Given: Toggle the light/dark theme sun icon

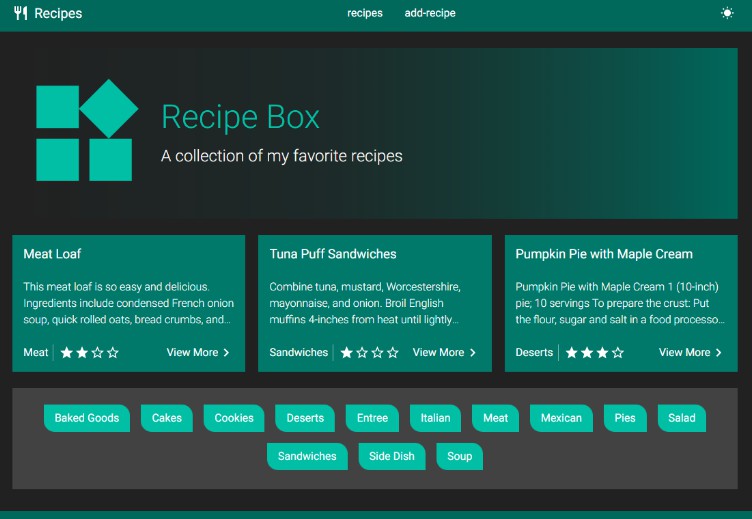Looking at the screenshot, I should click(727, 14).
